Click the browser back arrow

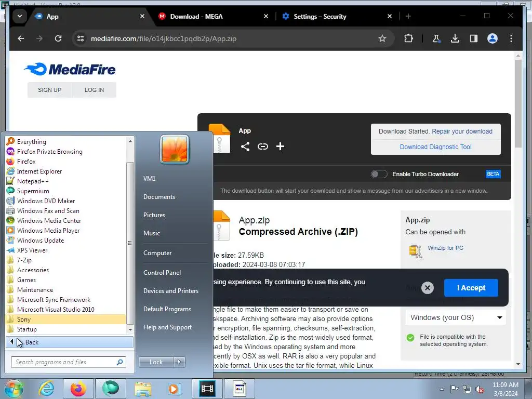tap(21, 38)
